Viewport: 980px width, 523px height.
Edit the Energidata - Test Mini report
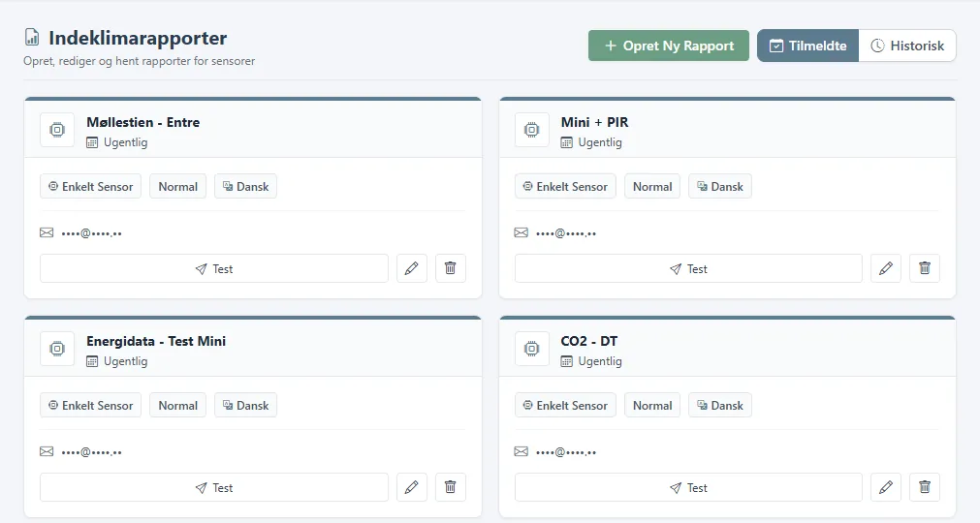pos(412,487)
